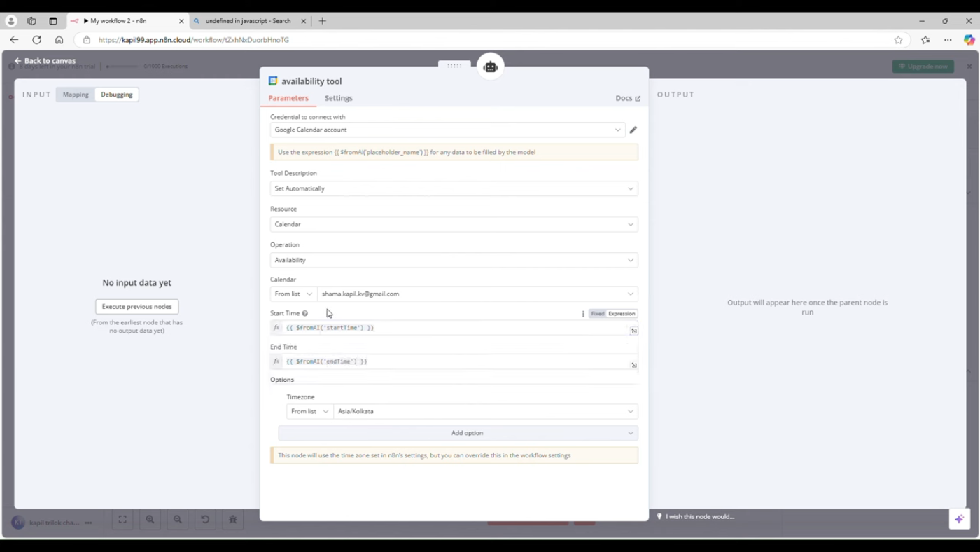
Task: Click the Google Calendar icon beside availability tool
Action: (x=273, y=81)
